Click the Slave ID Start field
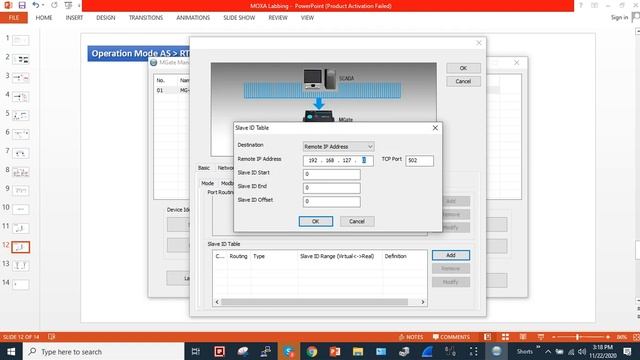The height and width of the screenshot is (360, 640). coord(331,174)
